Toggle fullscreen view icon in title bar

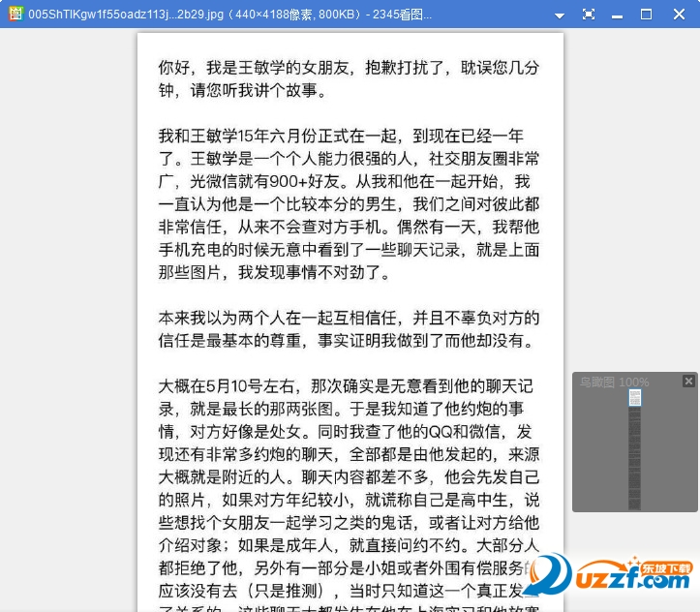589,15
